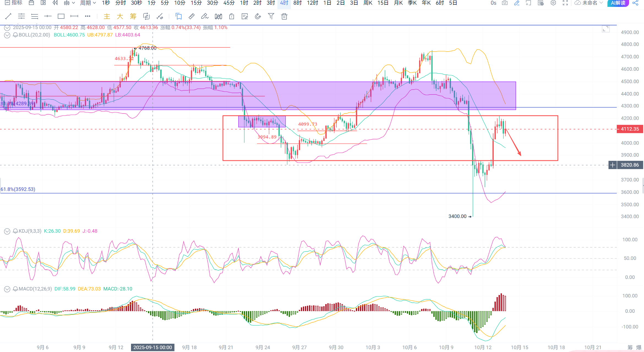Click the share icon
This screenshot has width=644, height=352.
click(635, 3)
